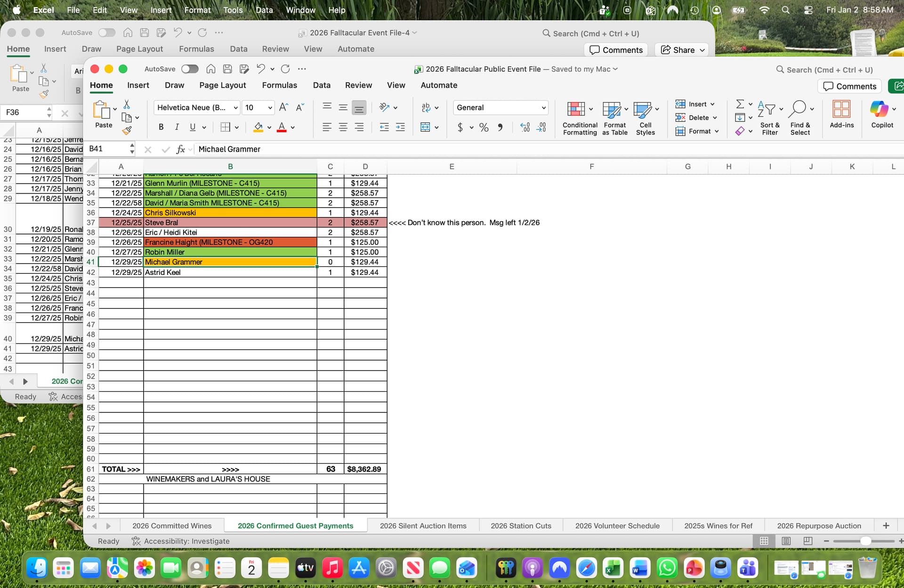Image resolution: width=904 pixels, height=588 pixels.
Task: Open the Formulas ribbon tab
Action: (x=279, y=85)
